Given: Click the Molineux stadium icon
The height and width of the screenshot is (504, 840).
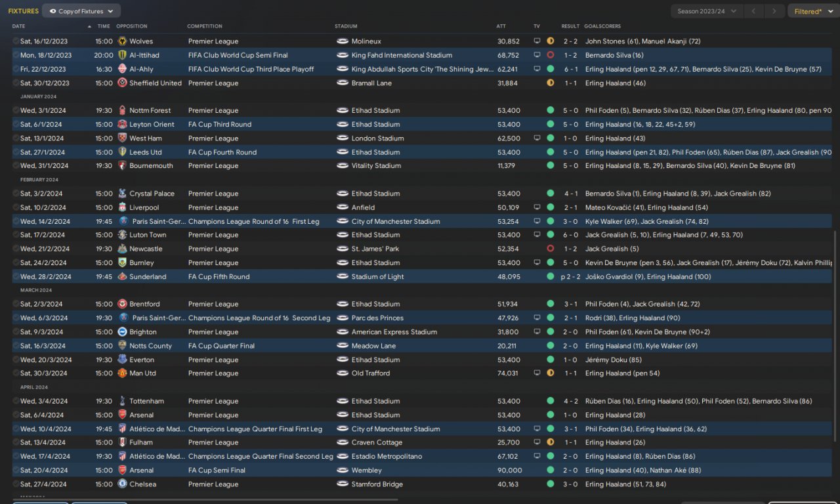Looking at the screenshot, I should tap(342, 41).
